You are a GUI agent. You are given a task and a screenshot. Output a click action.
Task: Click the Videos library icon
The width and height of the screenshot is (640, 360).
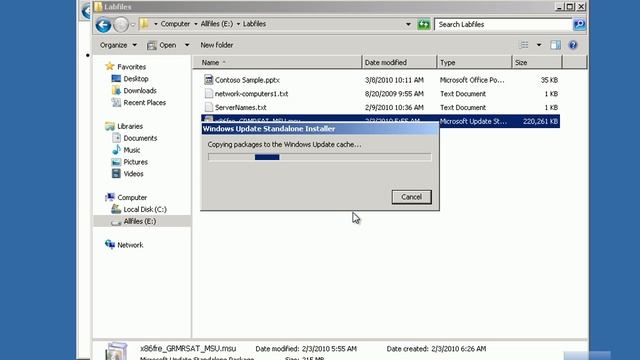116,173
